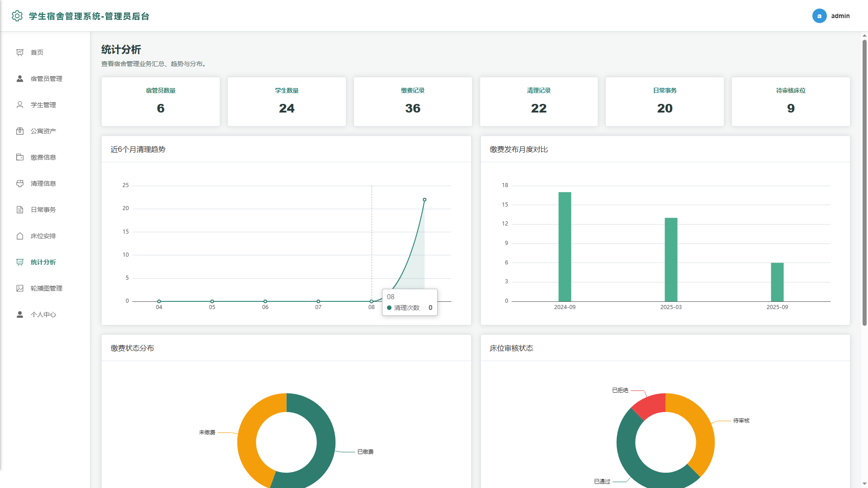This screenshot has height=488, width=868.
Task: Click the 首页 sidebar icon
Action: [x=20, y=52]
